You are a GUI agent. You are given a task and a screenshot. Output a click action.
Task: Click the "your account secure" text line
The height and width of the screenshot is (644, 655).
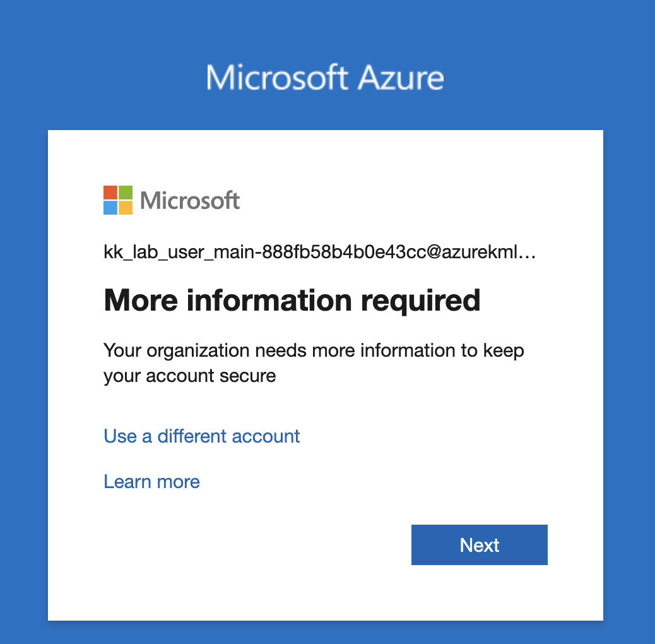point(189,376)
